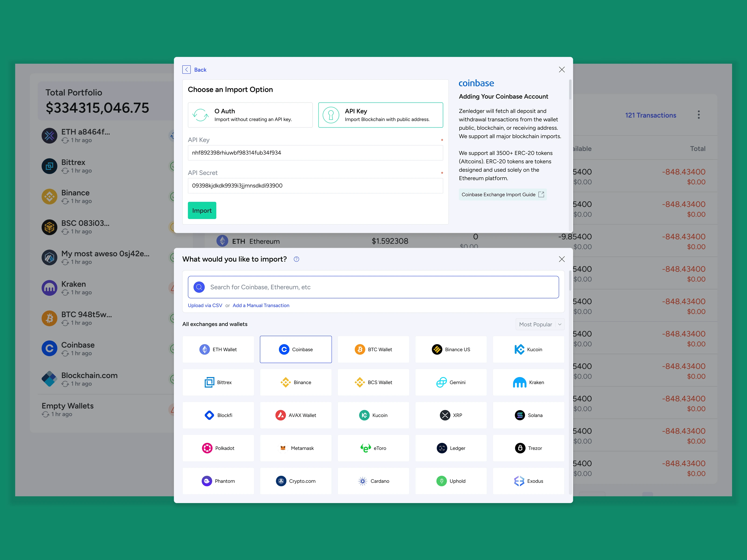
Task: Click into the API Secret field
Action: tap(315, 186)
